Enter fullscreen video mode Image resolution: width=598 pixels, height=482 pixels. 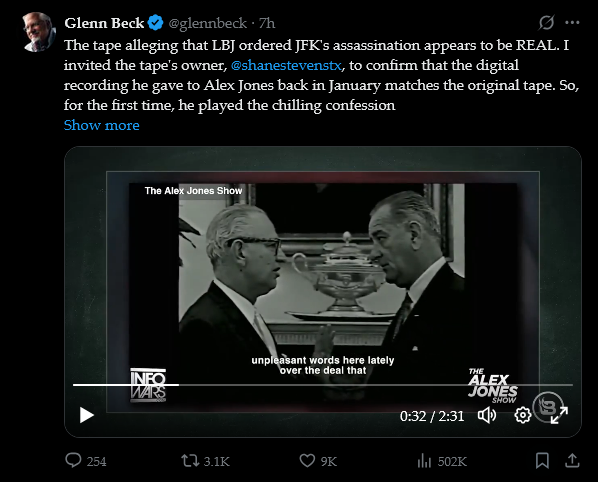(x=559, y=415)
